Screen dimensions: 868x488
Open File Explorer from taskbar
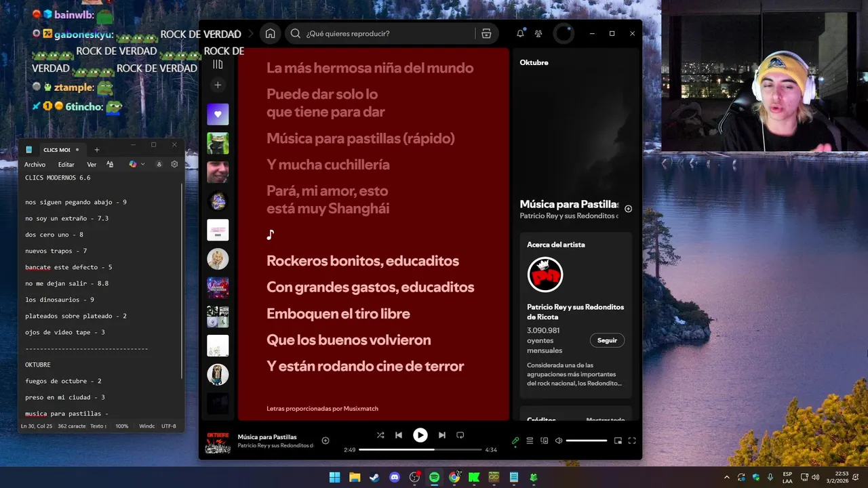355,477
